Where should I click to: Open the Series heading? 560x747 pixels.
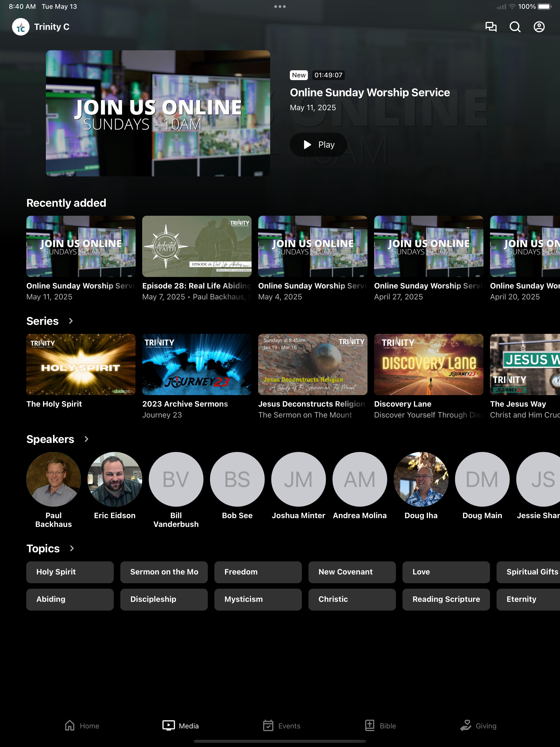43,321
